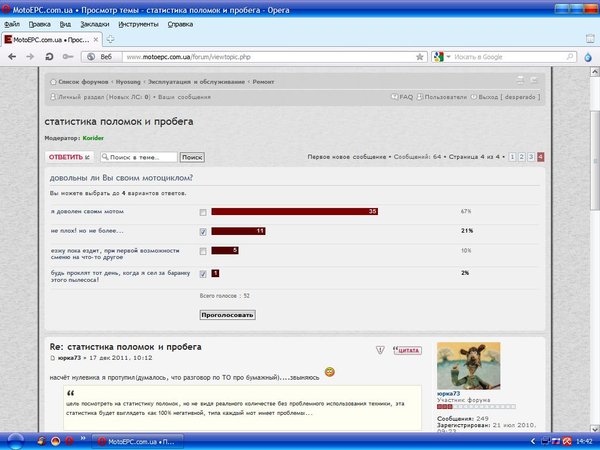Open the Правка menu
This screenshot has width=600, height=450.
pos(39,24)
